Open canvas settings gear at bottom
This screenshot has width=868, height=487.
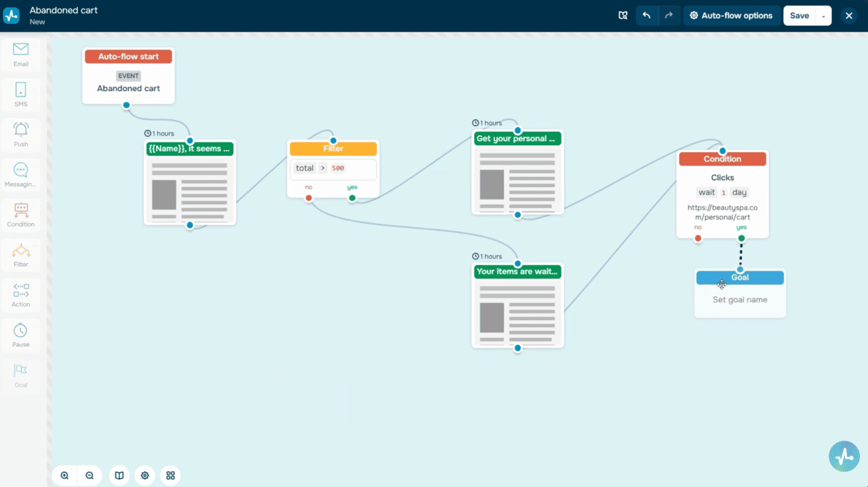(145, 475)
